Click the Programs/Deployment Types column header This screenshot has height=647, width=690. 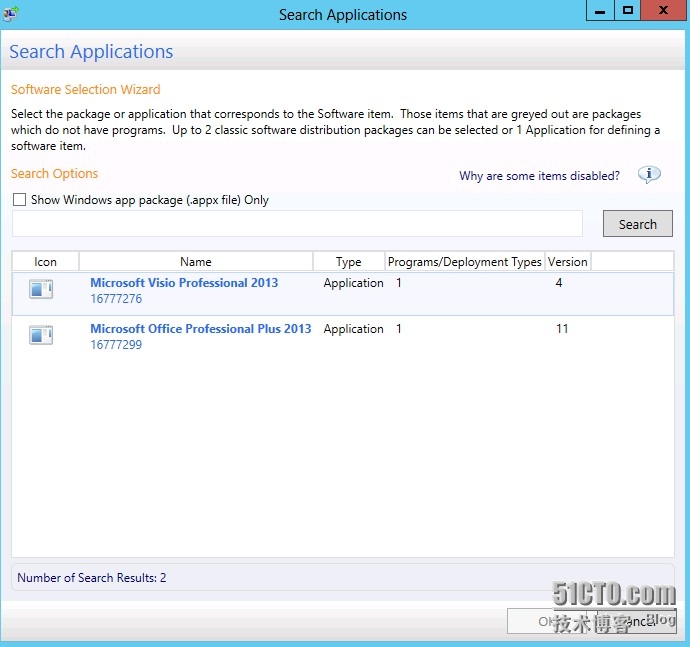[464, 261]
